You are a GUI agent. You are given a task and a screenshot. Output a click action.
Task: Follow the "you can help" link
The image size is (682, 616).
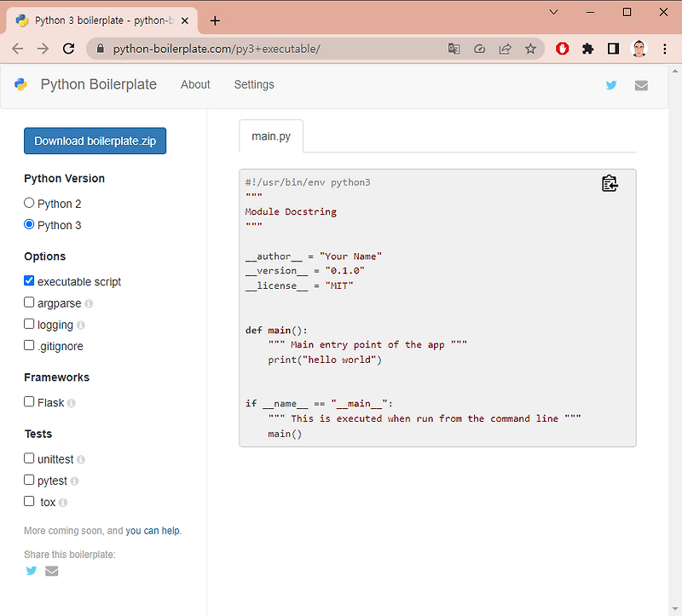(x=153, y=531)
